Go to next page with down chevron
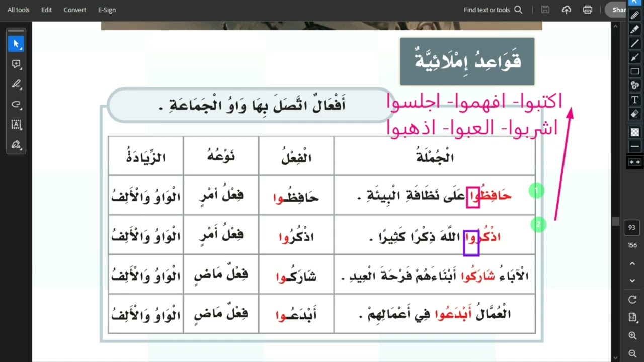 point(632,281)
